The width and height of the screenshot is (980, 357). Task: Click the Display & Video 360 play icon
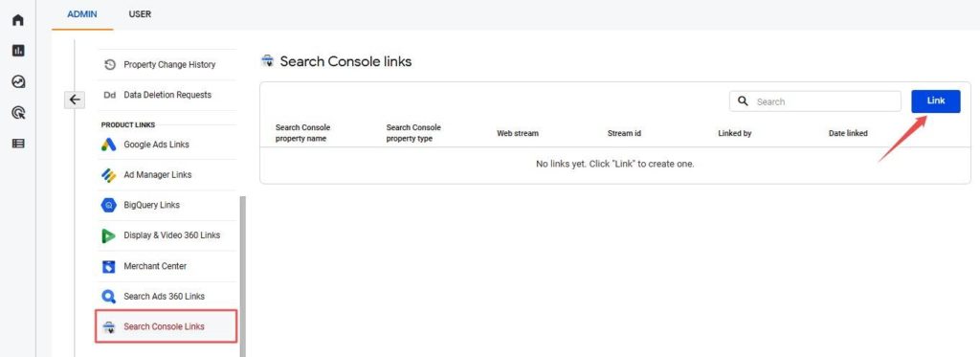[109, 235]
